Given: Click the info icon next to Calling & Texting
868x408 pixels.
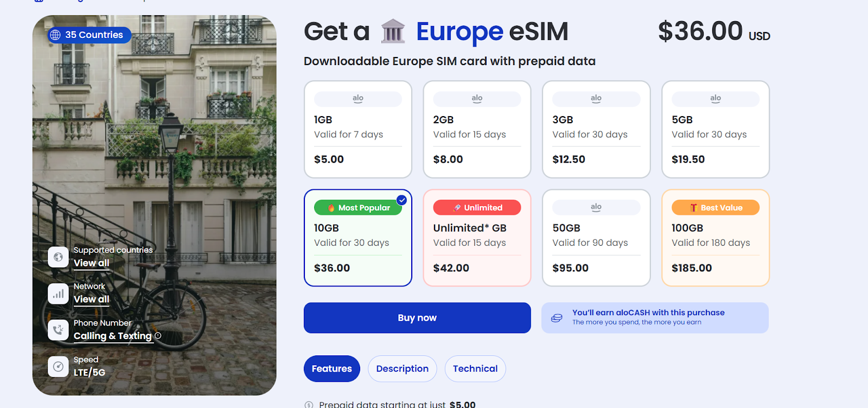Looking at the screenshot, I should click(158, 336).
